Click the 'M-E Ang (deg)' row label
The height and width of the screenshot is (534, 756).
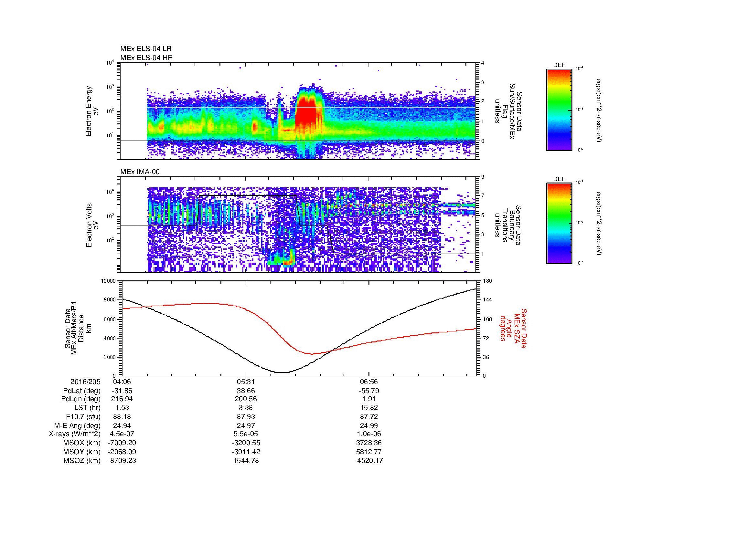pos(77,425)
